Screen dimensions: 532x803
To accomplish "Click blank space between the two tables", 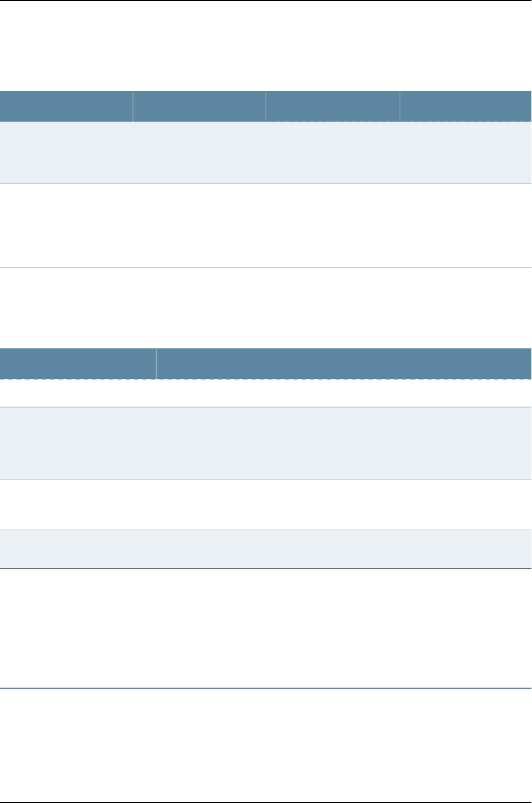I will click(x=266, y=307).
